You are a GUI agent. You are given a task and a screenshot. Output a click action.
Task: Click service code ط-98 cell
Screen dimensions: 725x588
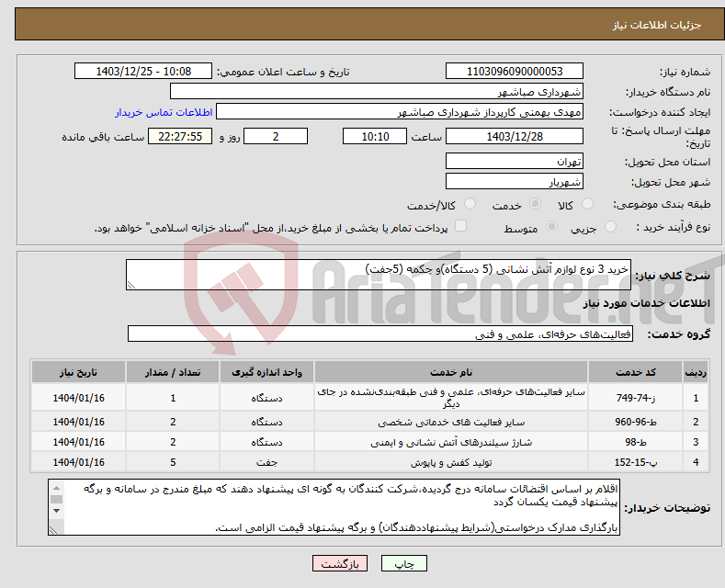[636, 442]
